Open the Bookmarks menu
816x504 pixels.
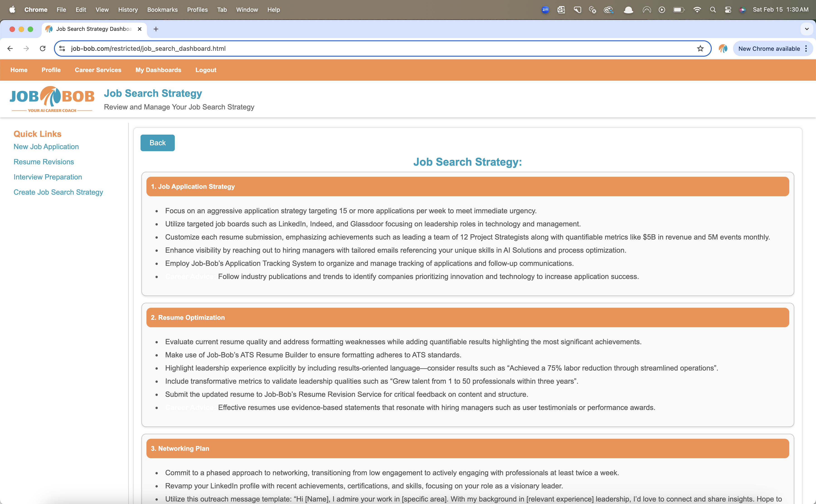tap(162, 10)
